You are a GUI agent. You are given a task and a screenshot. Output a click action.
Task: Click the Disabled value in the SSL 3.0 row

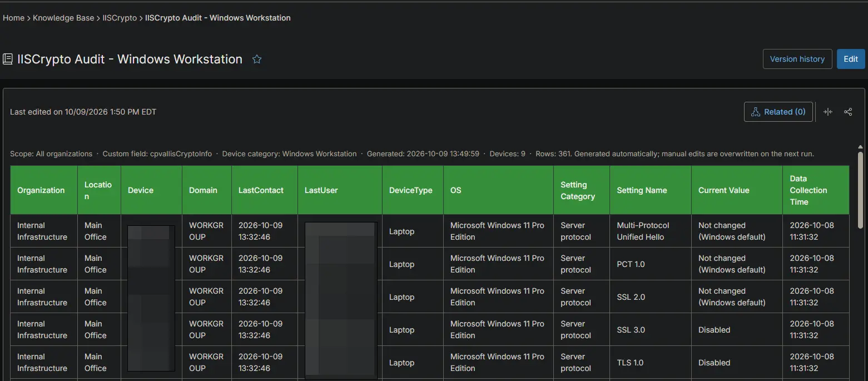point(714,330)
